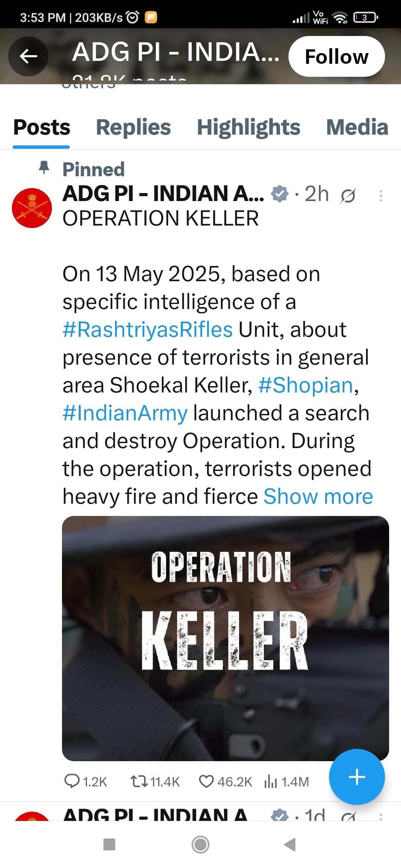This screenshot has width=401, height=868.
Task: Tap the back arrow button
Action: (x=28, y=56)
